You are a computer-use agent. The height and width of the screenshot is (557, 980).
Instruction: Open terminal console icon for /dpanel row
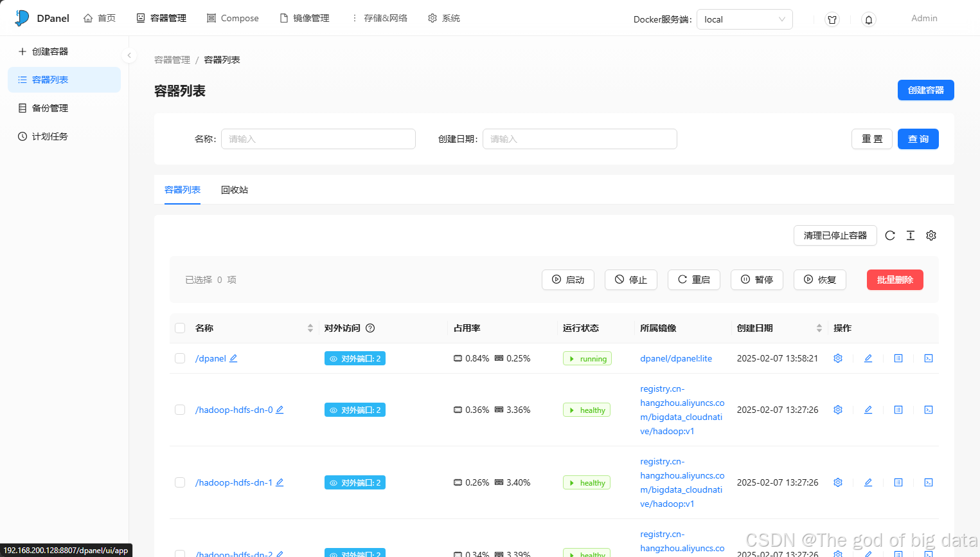929,358
